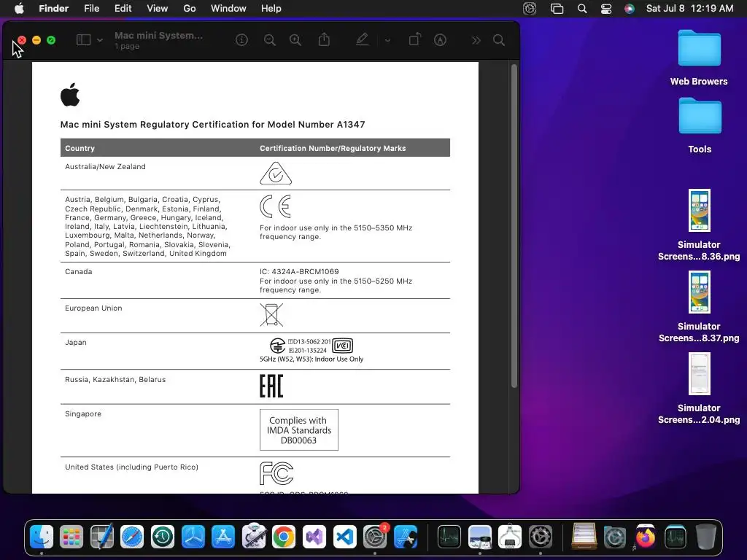747x560 pixels.
Task: Show the document info inspector
Action: click(241, 40)
